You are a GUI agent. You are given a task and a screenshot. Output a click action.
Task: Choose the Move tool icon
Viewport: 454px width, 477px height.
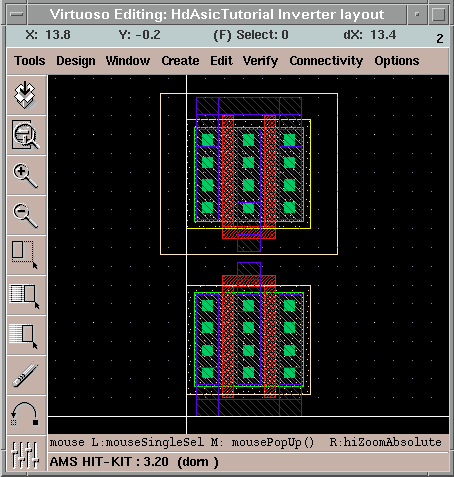26,336
